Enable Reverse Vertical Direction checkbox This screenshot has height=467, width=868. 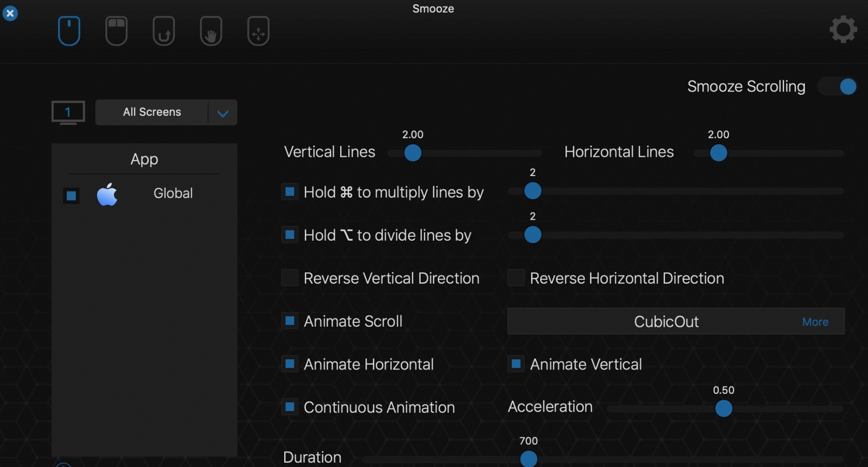coord(289,278)
